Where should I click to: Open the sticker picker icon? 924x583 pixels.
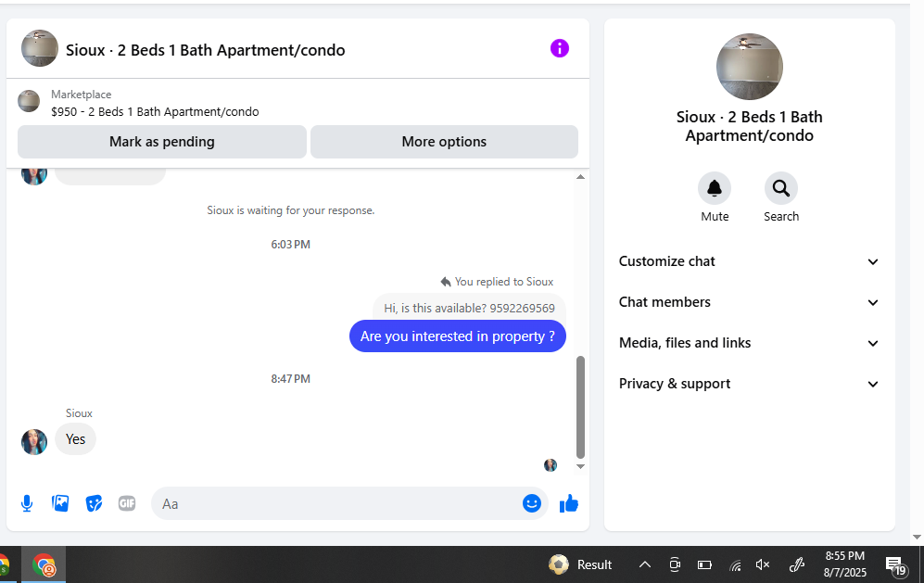click(x=94, y=503)
